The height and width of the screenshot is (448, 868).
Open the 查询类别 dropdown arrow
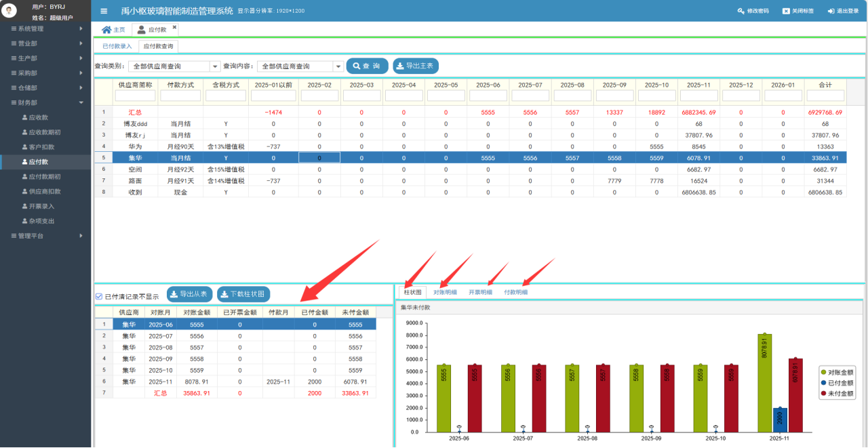coord(215,66)
